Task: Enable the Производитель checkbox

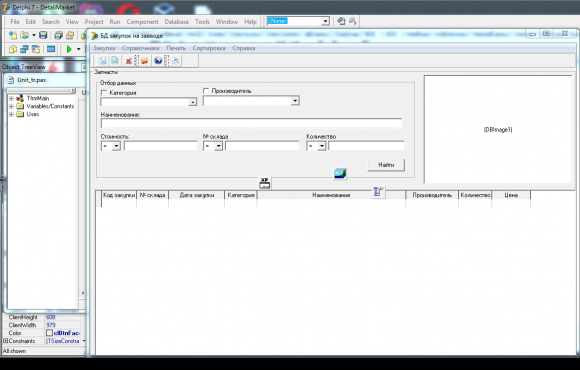Action: [x=206, y=91]
